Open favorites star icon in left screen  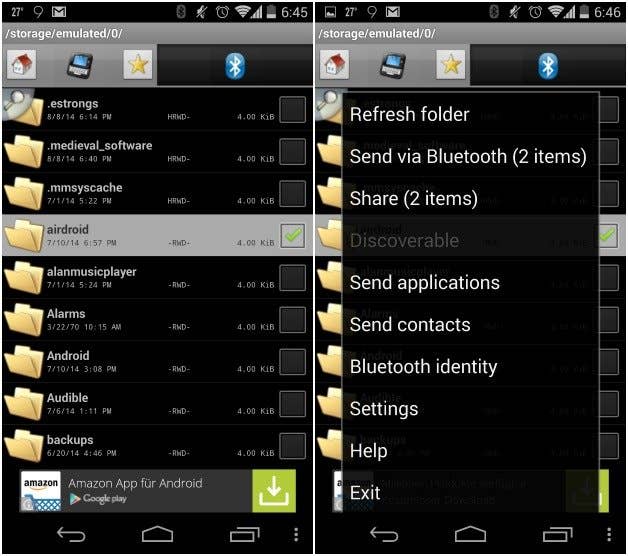pyautogui.click(x=138, y=64)
